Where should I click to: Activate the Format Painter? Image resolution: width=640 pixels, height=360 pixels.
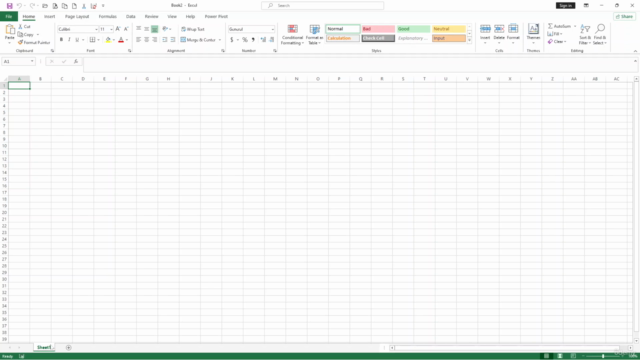tap(34, 42)
